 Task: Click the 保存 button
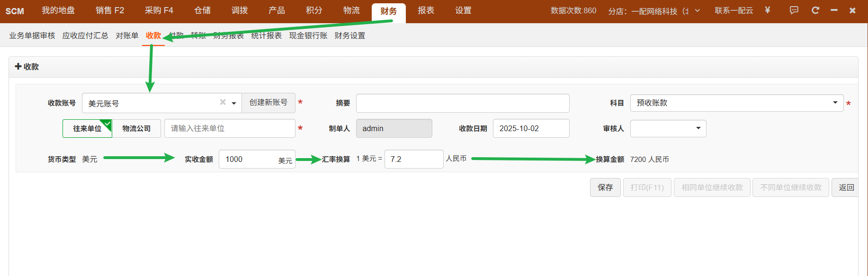(x=605, y=187)
